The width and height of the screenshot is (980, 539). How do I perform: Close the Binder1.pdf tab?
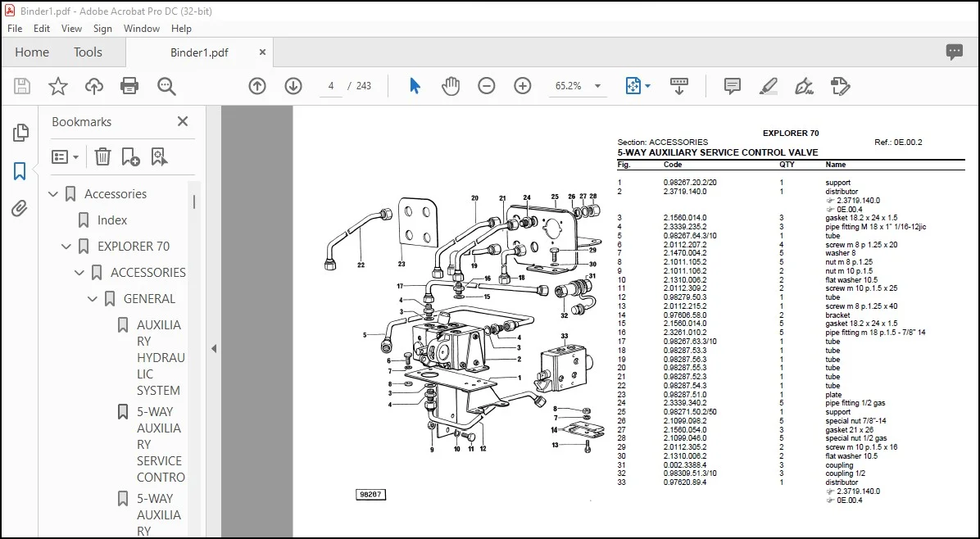point(262,52)
